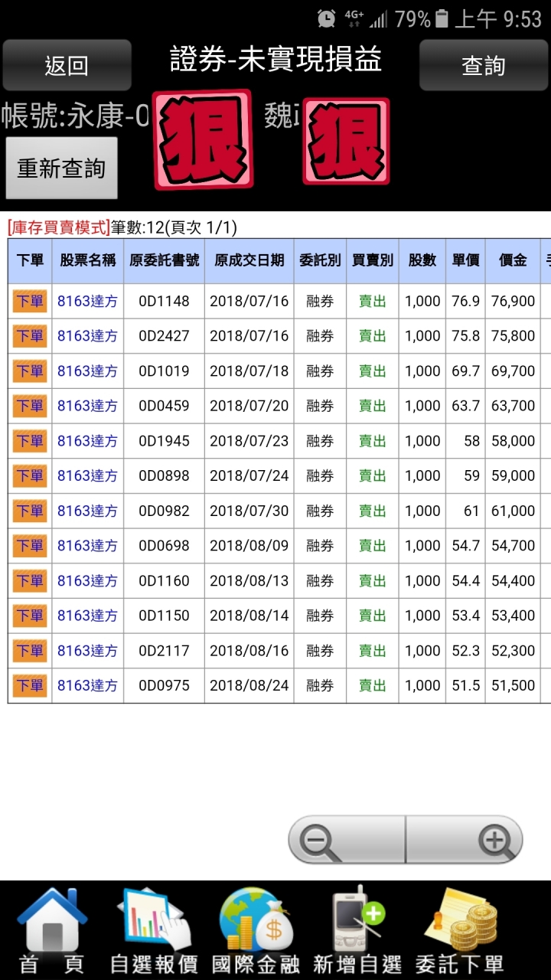
Task: Select order number 0D2427
Action: [164, 335]
